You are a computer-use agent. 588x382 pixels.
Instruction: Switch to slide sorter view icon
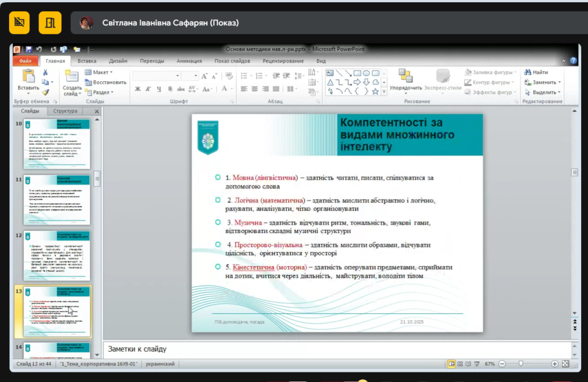[x=461, y=364]
